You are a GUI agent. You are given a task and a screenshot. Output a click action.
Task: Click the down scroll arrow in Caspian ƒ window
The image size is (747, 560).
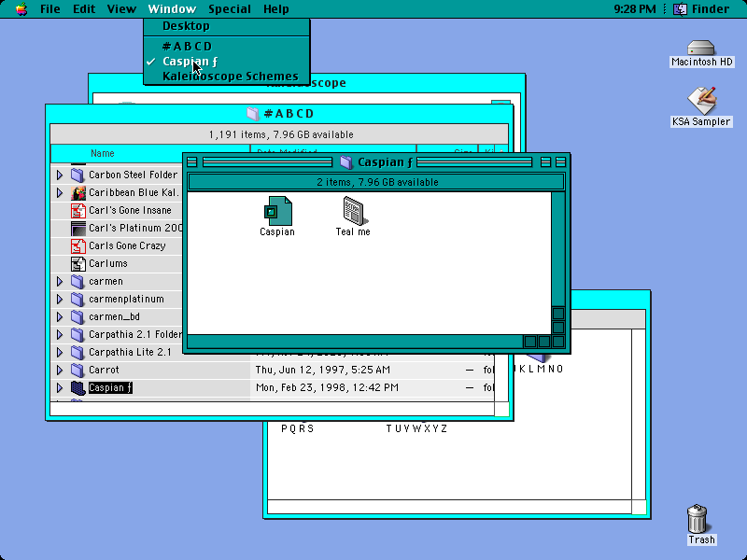(557, 328)
